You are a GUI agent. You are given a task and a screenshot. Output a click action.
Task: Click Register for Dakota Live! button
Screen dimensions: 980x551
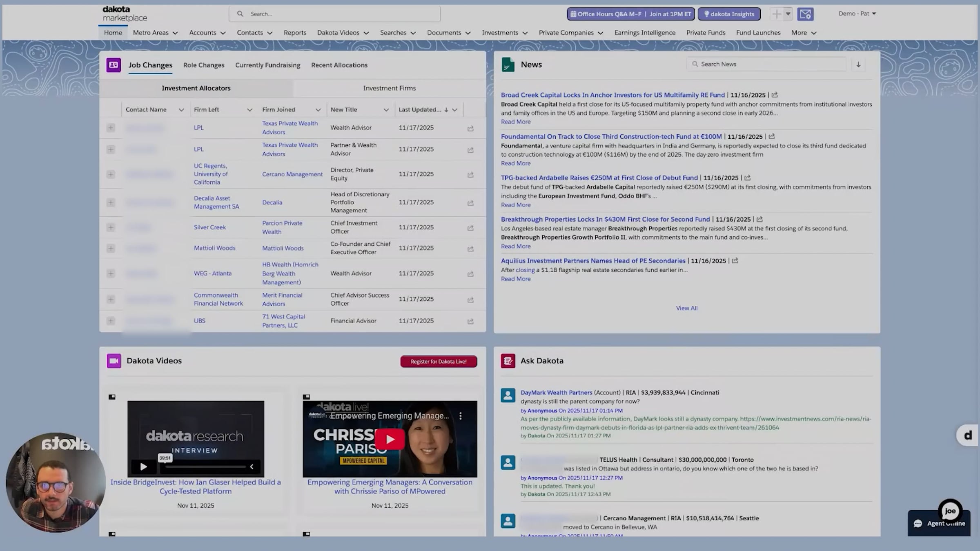tap(438, 362)
